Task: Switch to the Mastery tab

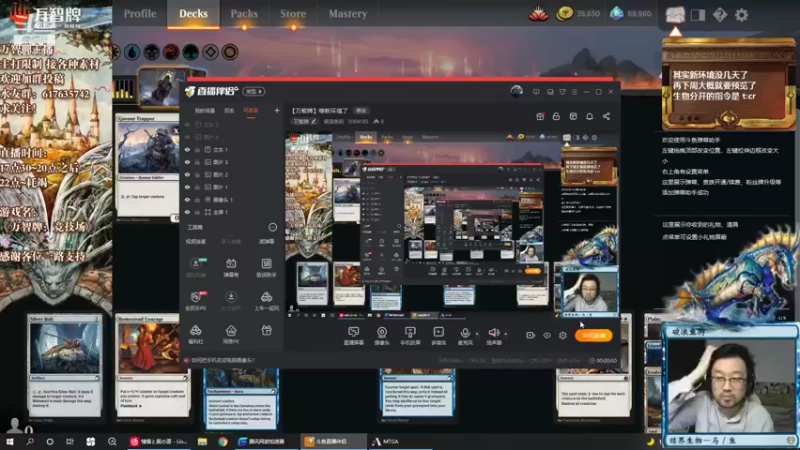Action: point(348,14)
